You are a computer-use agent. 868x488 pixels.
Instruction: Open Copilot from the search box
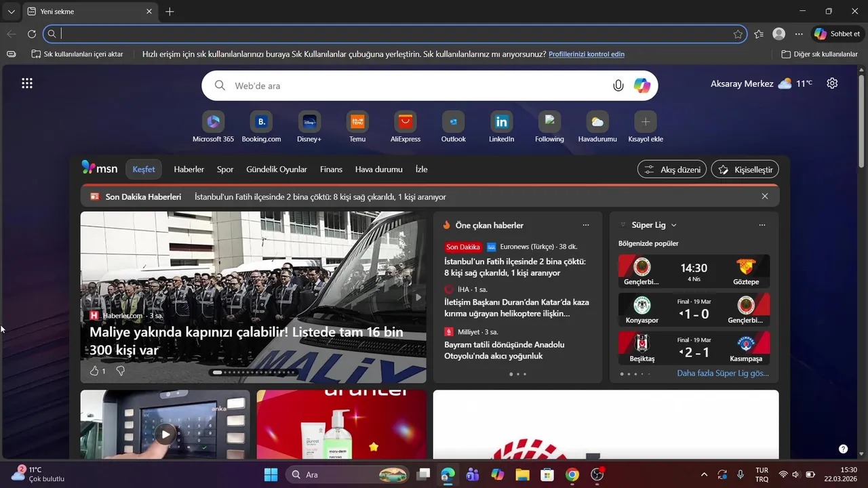click(x=642, y=86)
